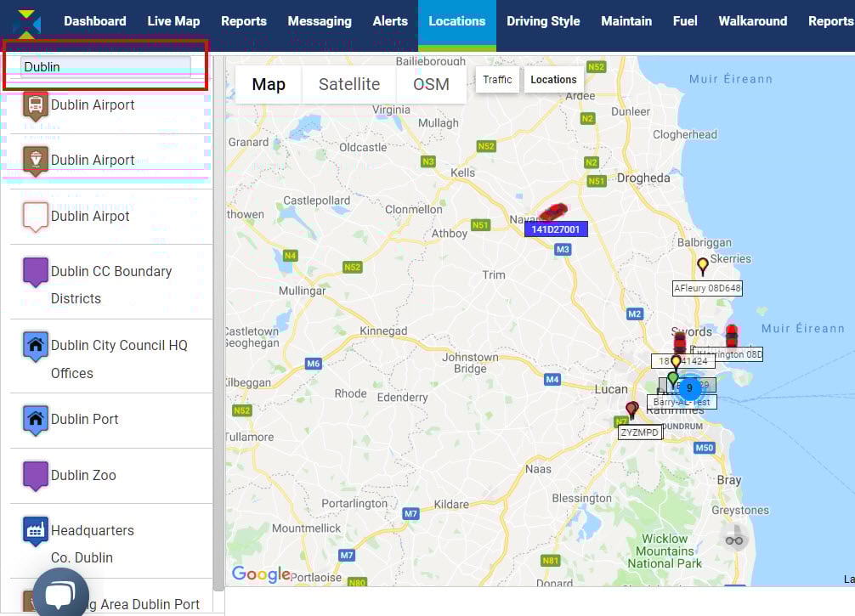
Task: Toggle the Locations layer button
Action: pos(553,80)
